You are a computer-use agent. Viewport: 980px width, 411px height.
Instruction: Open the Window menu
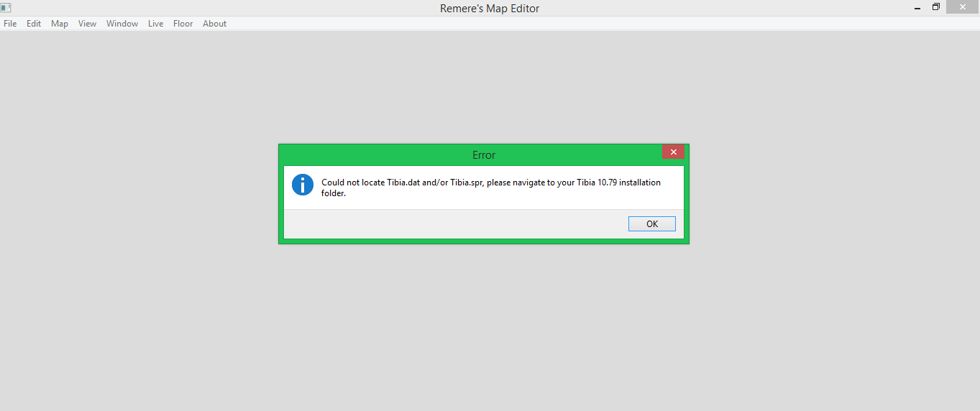(122, 24)
